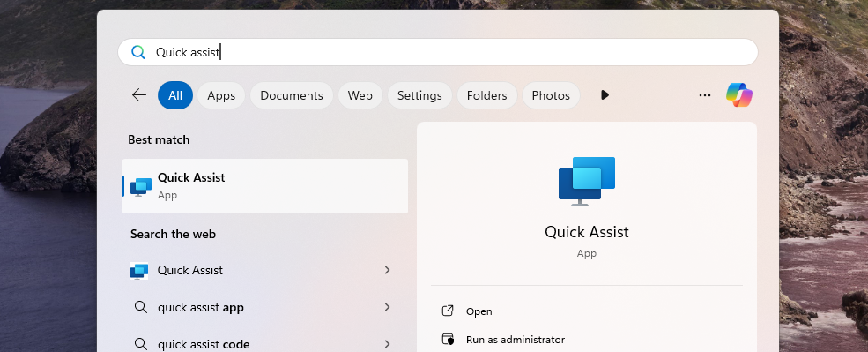Switch to the Photos filter tab
Viewport: 868px width, 352px height.
tap(551, 95)
